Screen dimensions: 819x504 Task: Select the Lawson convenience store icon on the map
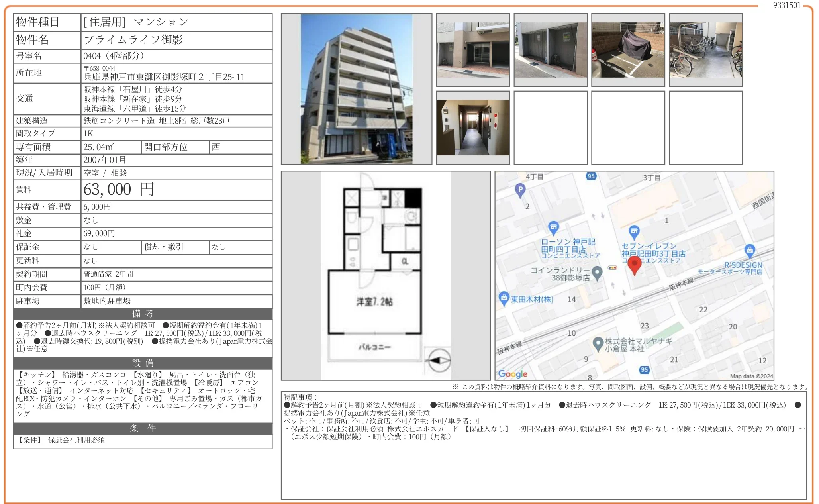tap(554, 226)
